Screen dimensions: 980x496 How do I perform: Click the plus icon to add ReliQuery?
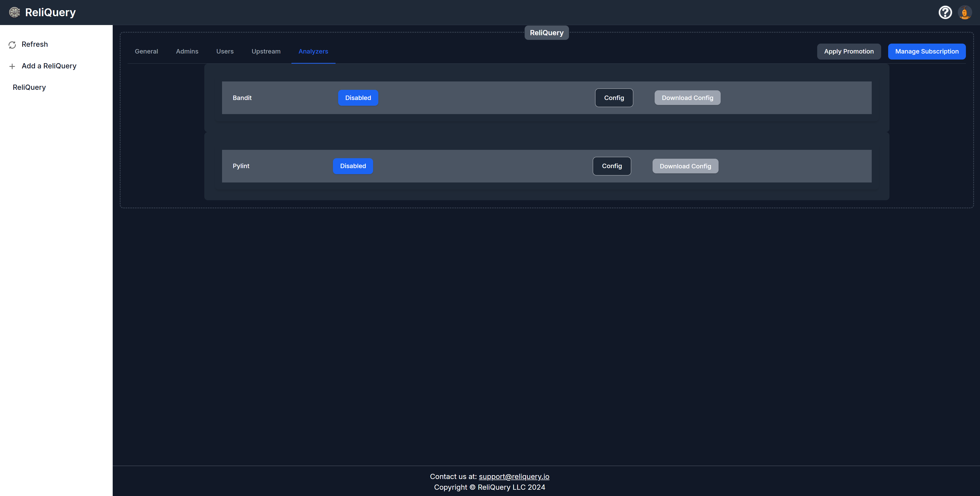tap(12, 66)
